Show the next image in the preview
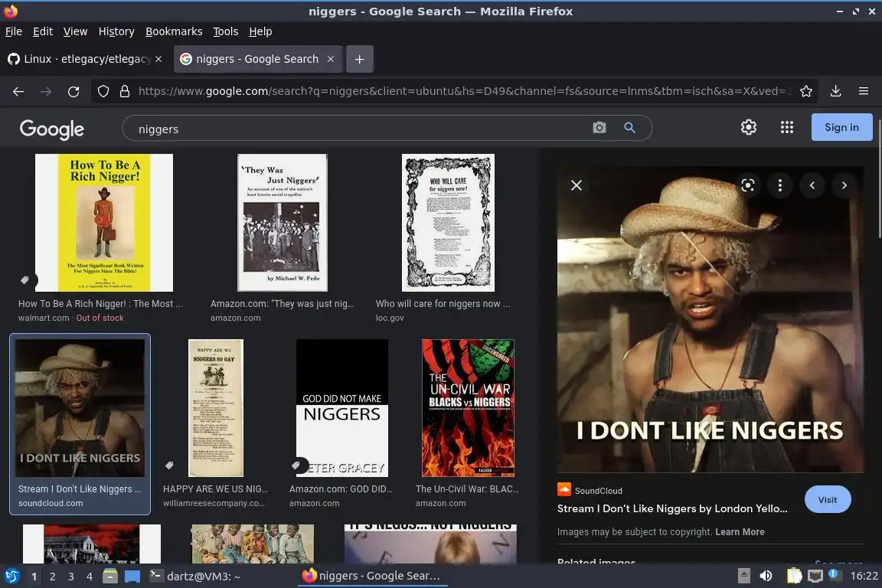Image resolution: width=882 pixels, height=588 pixels. [x=844, y=185]
